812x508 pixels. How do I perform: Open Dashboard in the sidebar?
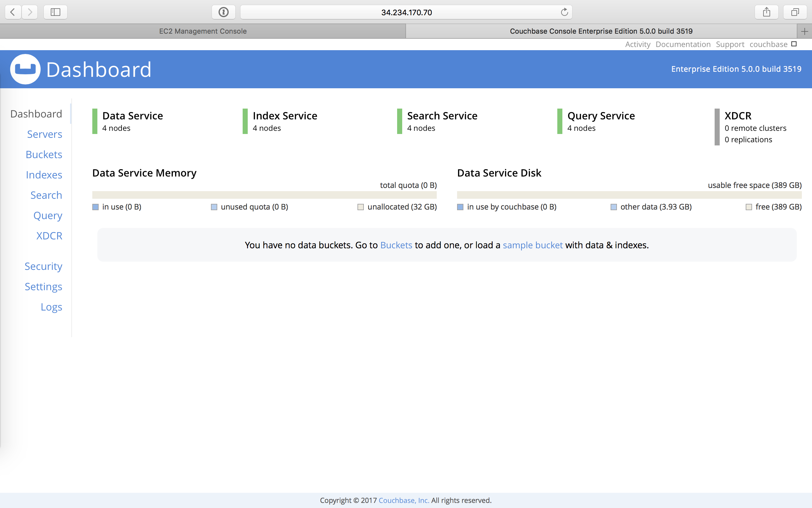pyautogui.click(x=36, y=114)
